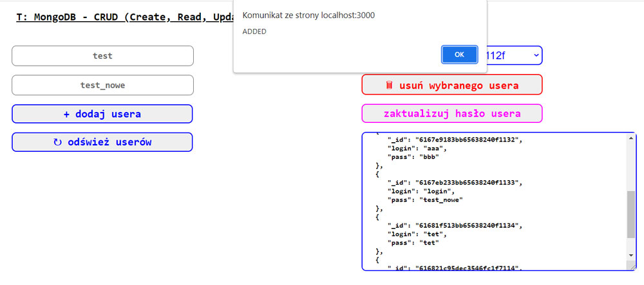The image size is (644, 285).
Task: Click the JSON list scrollbar down arrow
Action: [x=631, y=255]
